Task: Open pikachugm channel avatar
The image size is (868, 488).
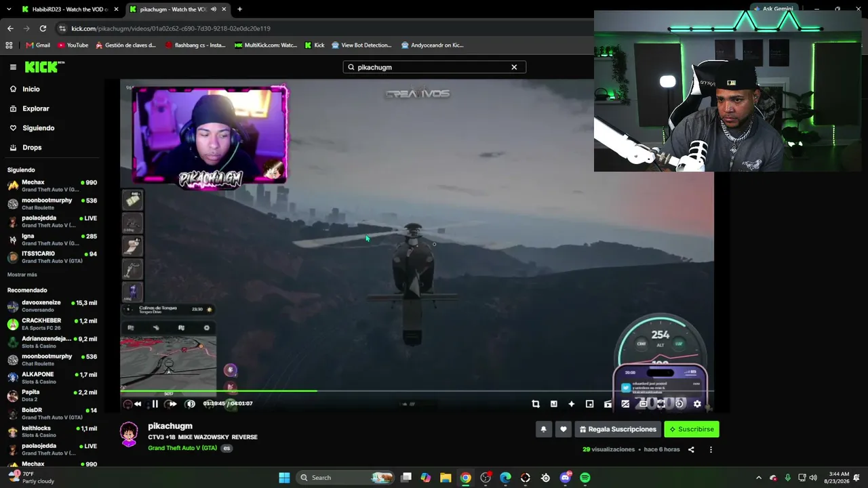Action: coord(129,434)
